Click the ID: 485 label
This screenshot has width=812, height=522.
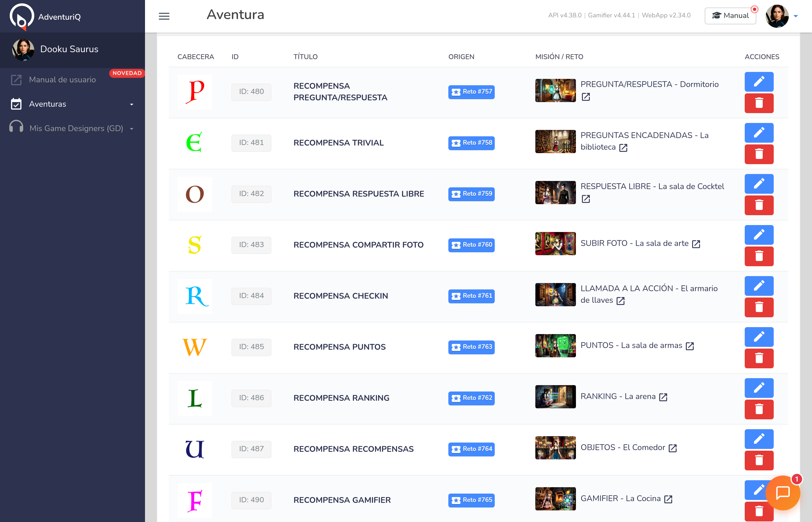251,347
